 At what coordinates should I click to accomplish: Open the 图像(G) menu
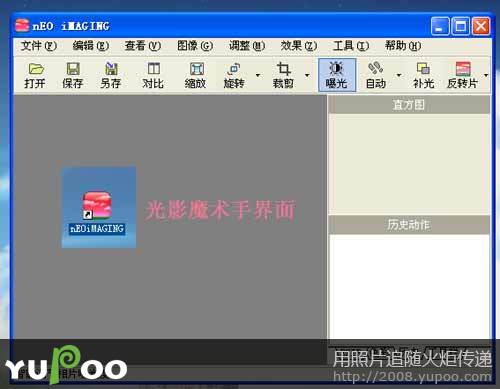coord(195,46)
